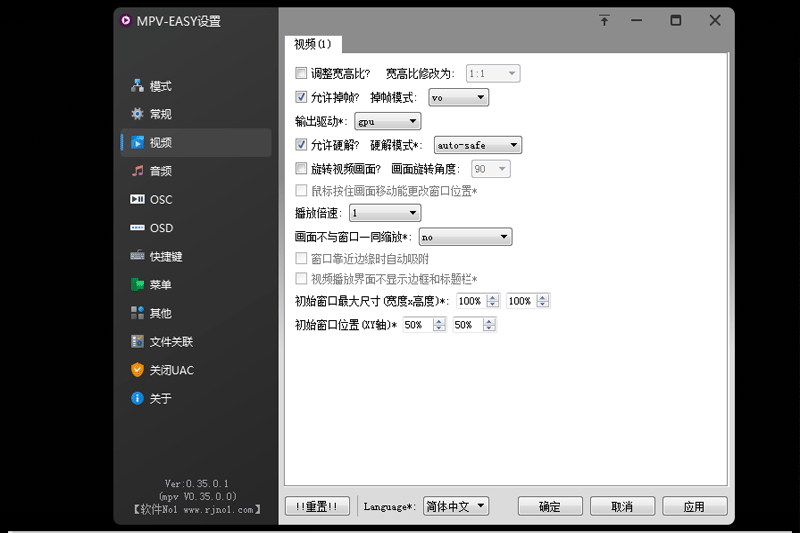The height and width of the screenshot is (533, 800).
Task: Open Language 简体中文 dropdown
Action: pos(456,506)
